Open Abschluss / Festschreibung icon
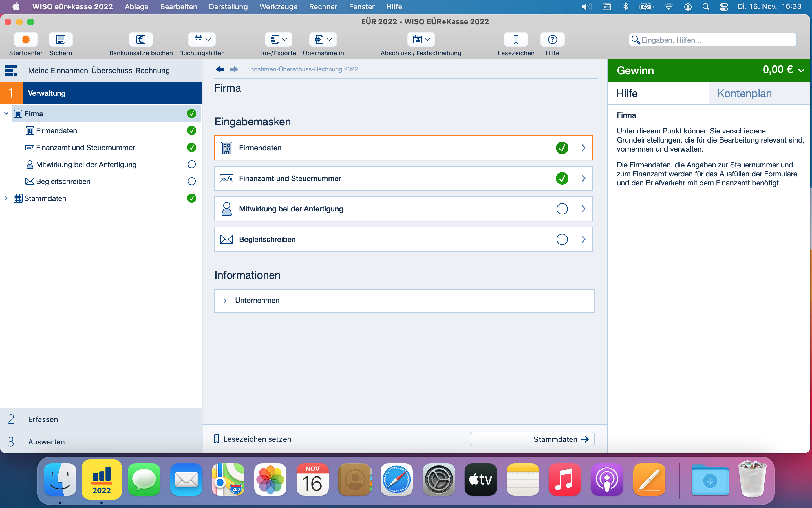 click(417, 40)
